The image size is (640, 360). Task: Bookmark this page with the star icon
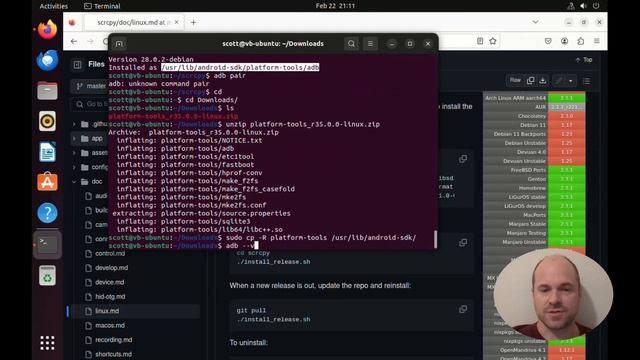[x=493, y=41]
